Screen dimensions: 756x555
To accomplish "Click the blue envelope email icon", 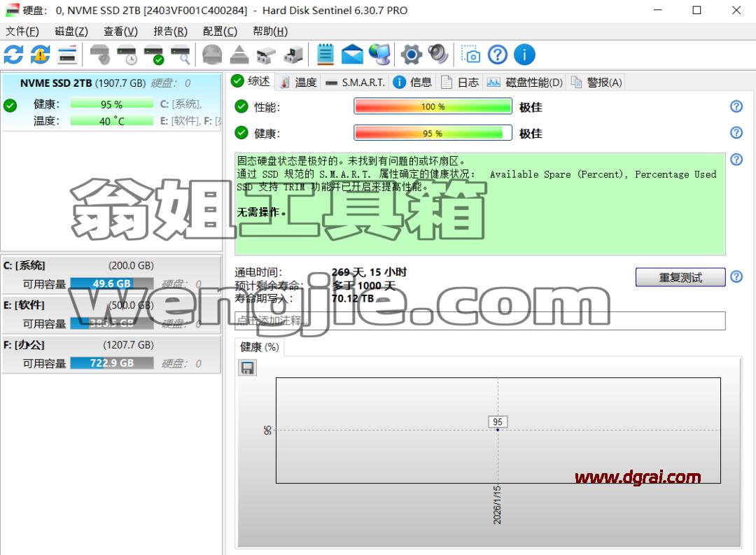I will click(x=352, y=55).
